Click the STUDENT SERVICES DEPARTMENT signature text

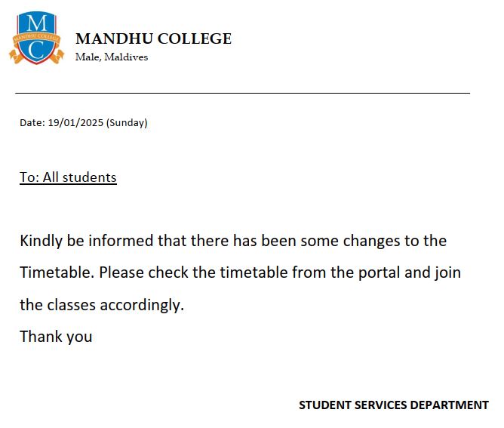click(393, 405)
